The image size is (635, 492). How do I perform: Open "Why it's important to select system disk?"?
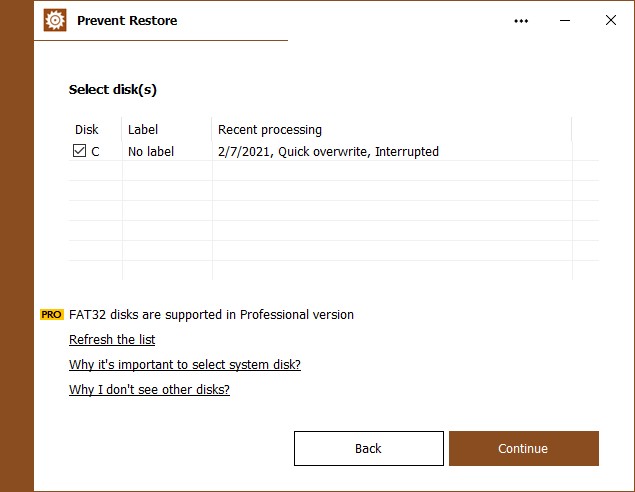[x=185, y=365]
